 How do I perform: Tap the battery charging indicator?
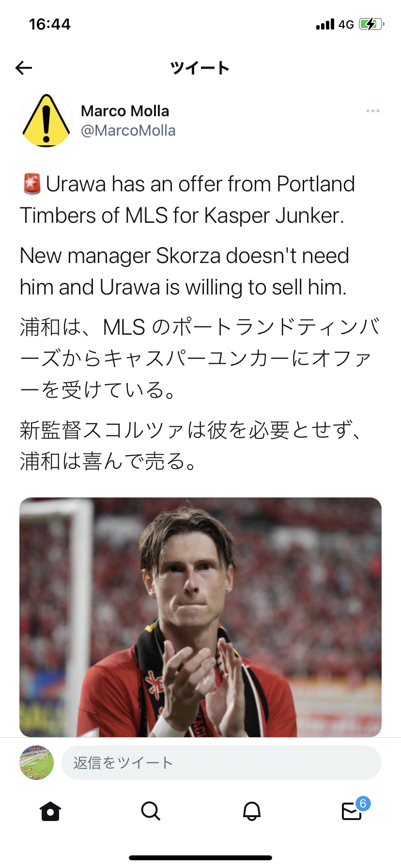(x=371, y=24)
